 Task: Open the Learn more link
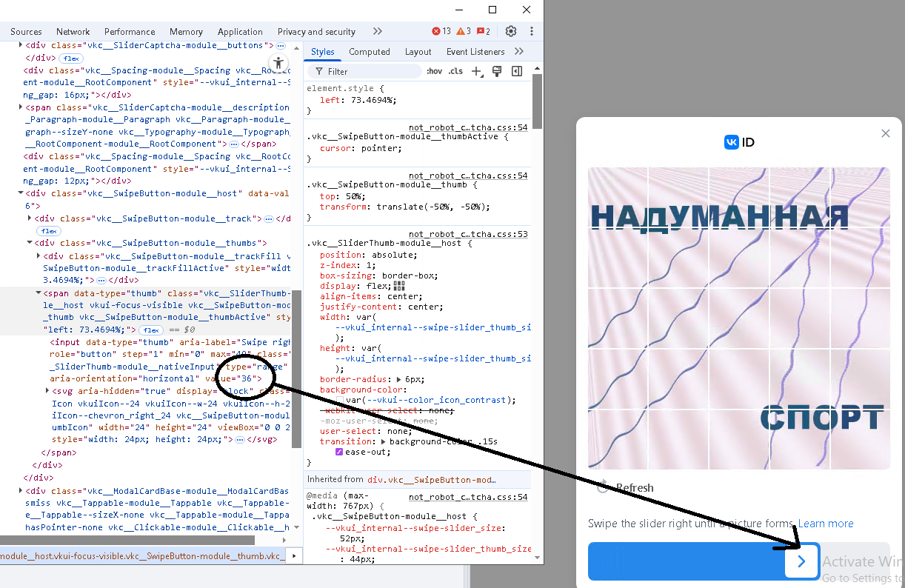click(826, 523)
